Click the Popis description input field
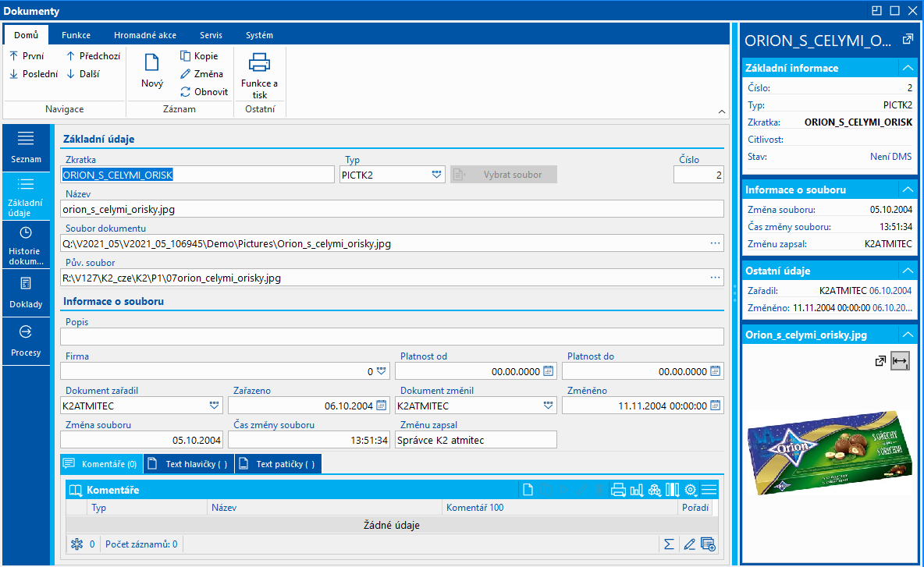This screenshot has width=924, height=567. coord(392,337)
